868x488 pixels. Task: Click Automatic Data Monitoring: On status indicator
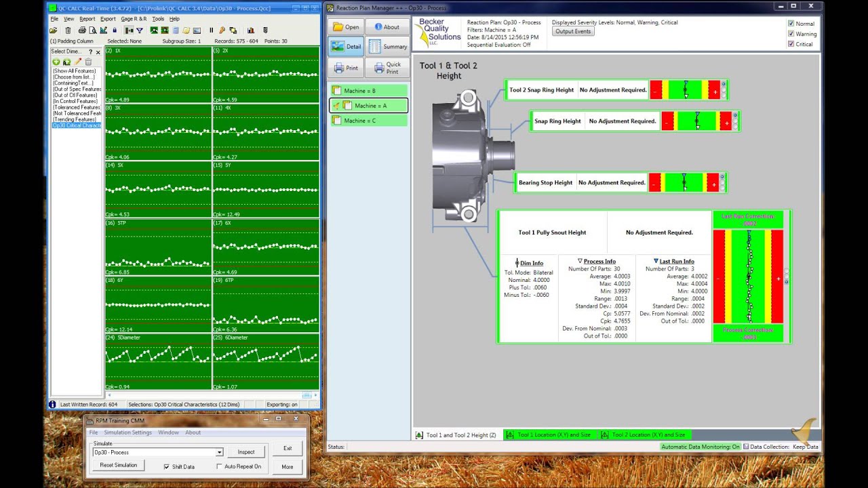tap(701, 447)
